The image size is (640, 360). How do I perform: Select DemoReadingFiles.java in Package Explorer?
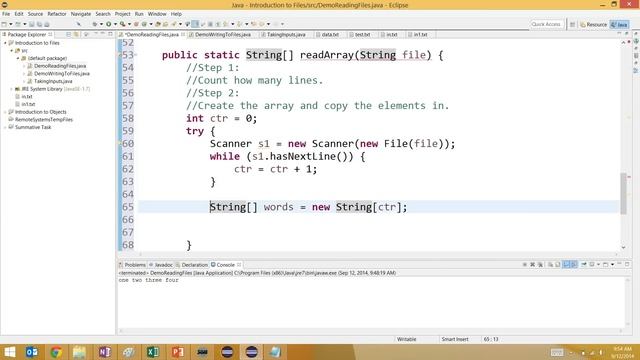coord(60,66)
